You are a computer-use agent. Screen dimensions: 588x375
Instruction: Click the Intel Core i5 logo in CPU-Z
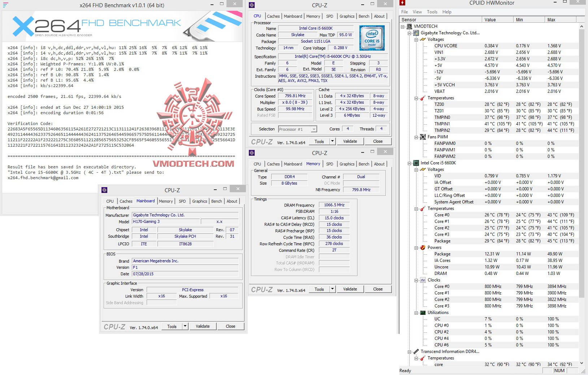click(372, 38)
